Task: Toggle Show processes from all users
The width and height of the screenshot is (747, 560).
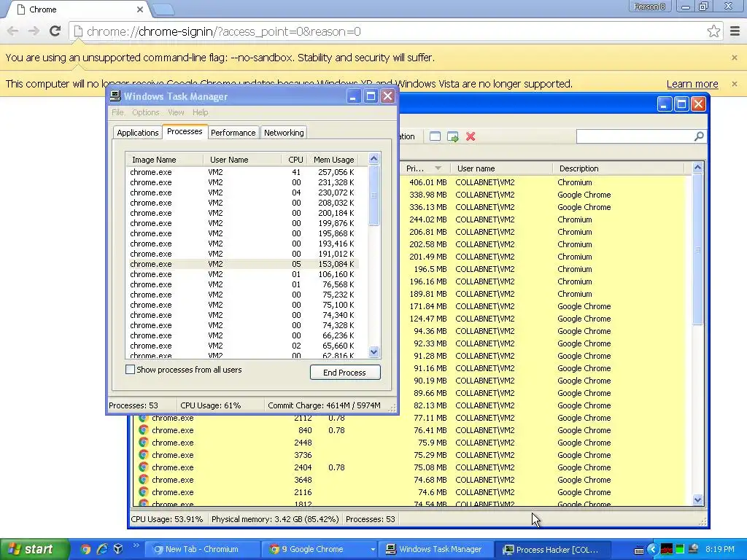Action: (x=130, y=370)
